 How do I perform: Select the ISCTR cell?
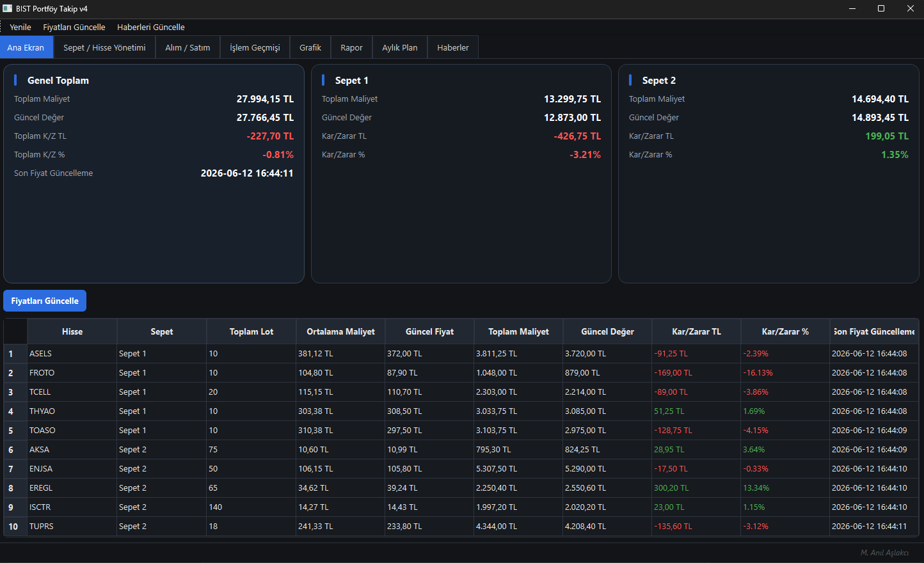click(x=72, y=507)
